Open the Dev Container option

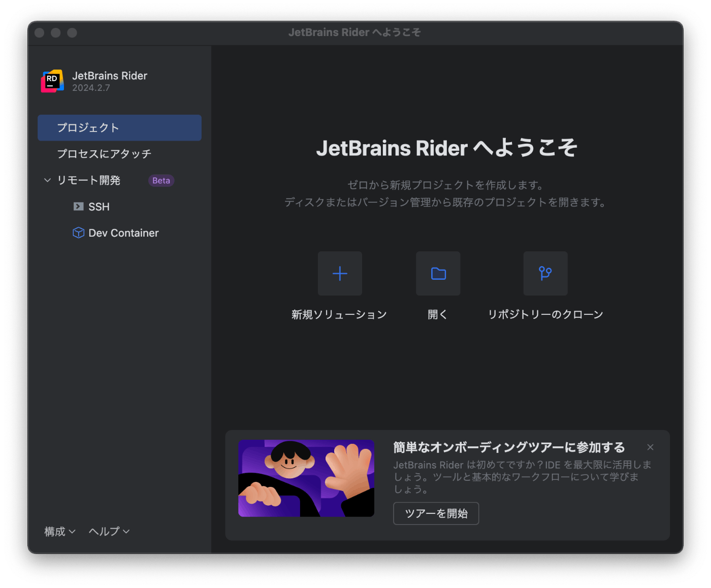click(x=119, y=233)
